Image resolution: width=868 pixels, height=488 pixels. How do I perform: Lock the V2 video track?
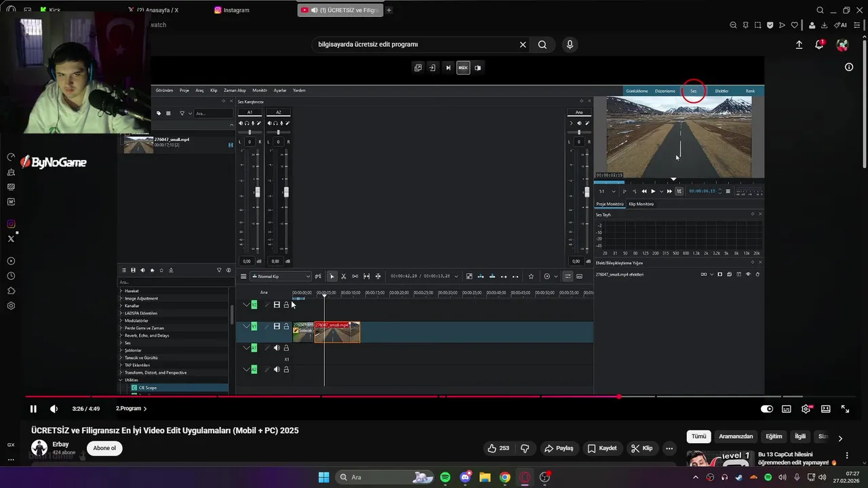coord(286,305)
